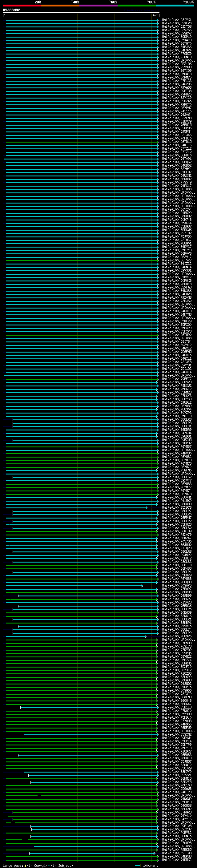Click hit label UniRef100_Q95PN4
This screenshot has width=197, height=868.
click(176, 132)
